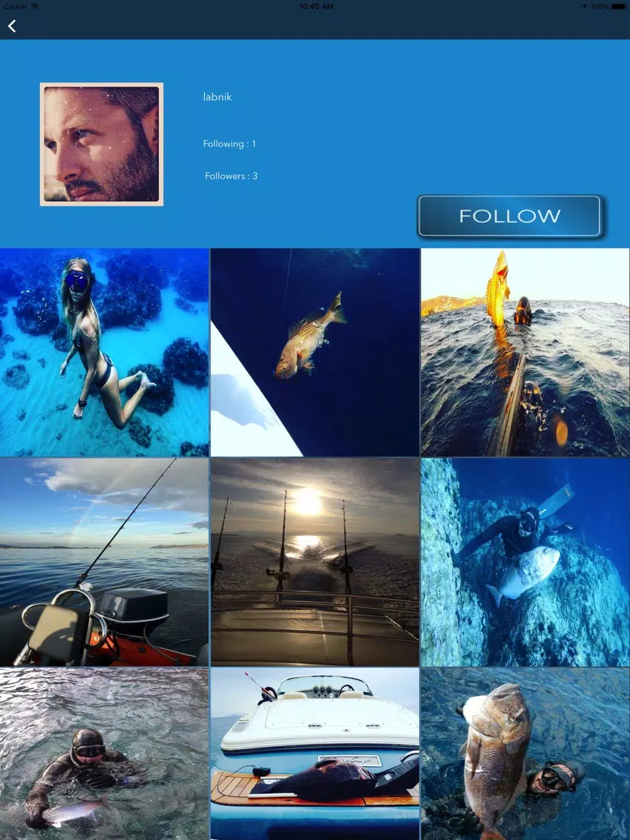Open the large fish with diver photo
This screenshot has width=630, height=840.
click(x=526, y=753)
